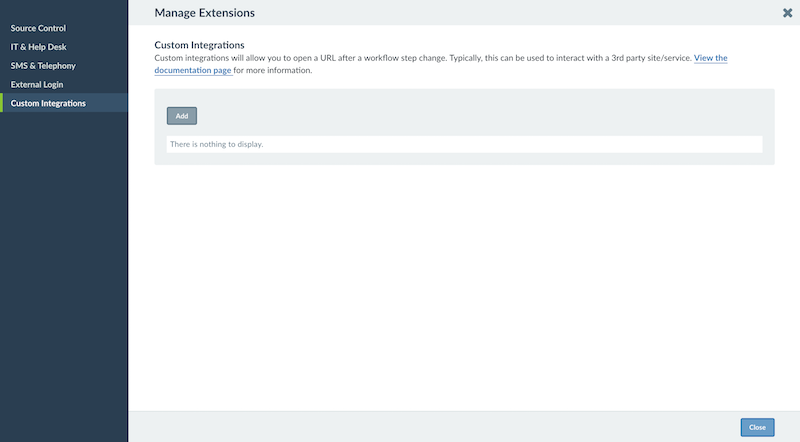Click the "There is nothing to display" row
This screenshot has height=442, width=800.
(x=464, y=144)
